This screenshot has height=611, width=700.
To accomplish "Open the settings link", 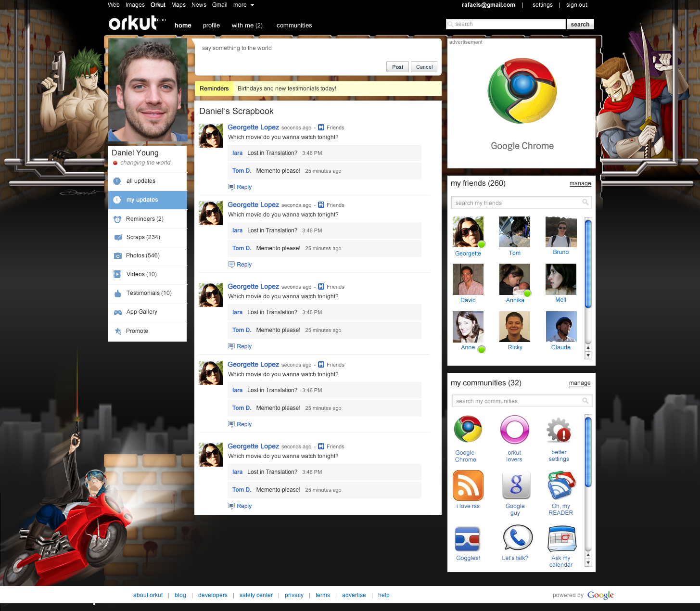I will coord(543,5).
